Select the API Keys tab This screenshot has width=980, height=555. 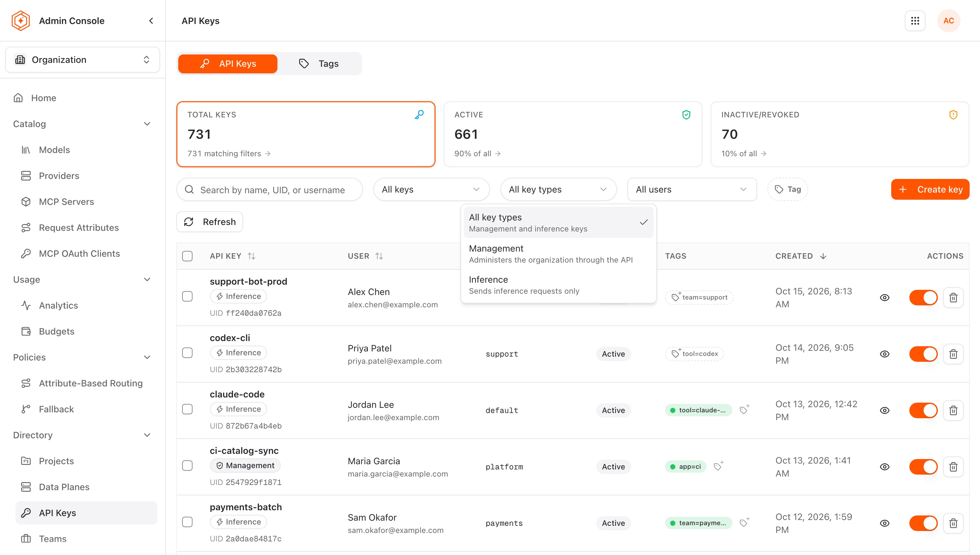click(x=227, y=64)
